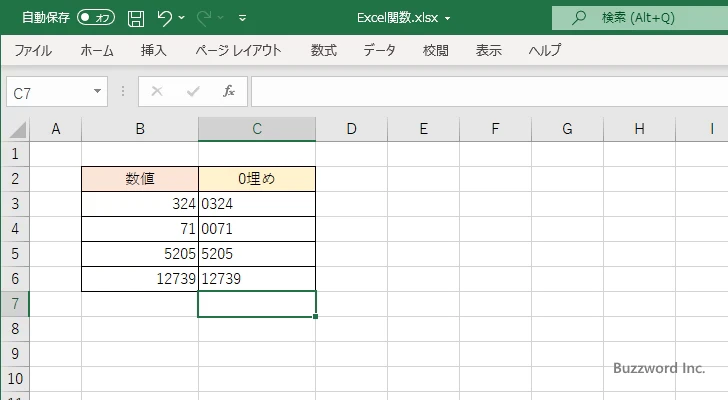Viewport: 728px width, 400px height.
Task: Select column C header
Action: [x=257, y=129]
